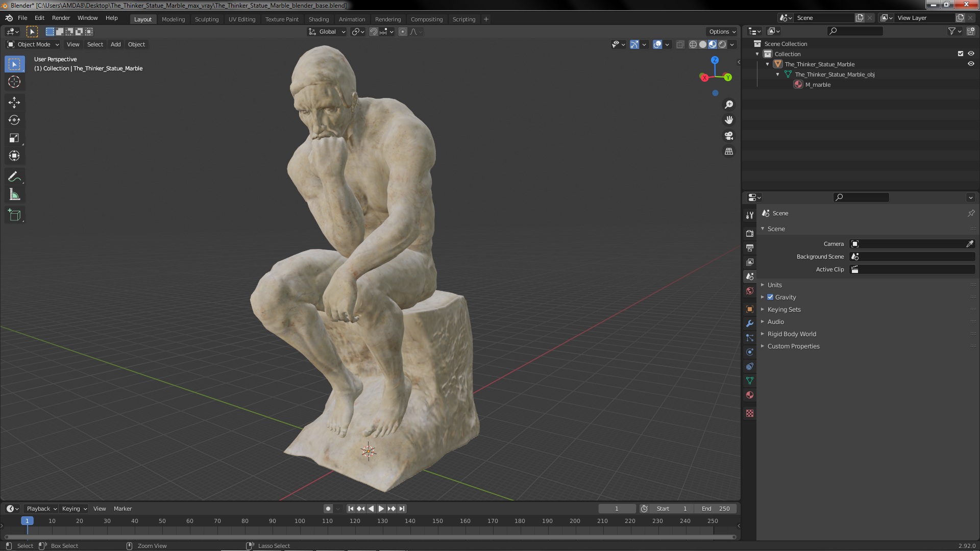Open Tool settings properties tab
The width and height of the screenshot is (980, 551).
pos(749,215)
